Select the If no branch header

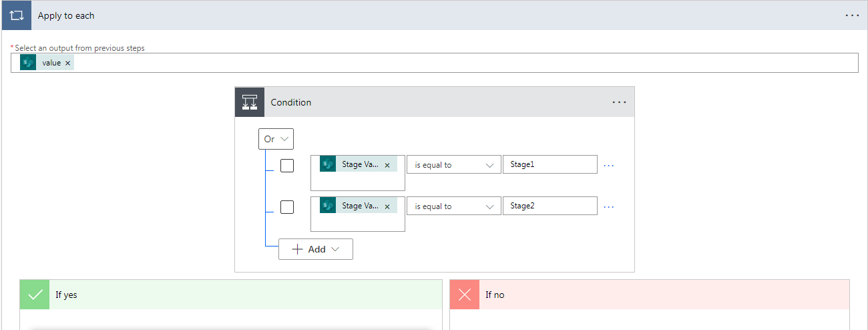coord(650,295)
